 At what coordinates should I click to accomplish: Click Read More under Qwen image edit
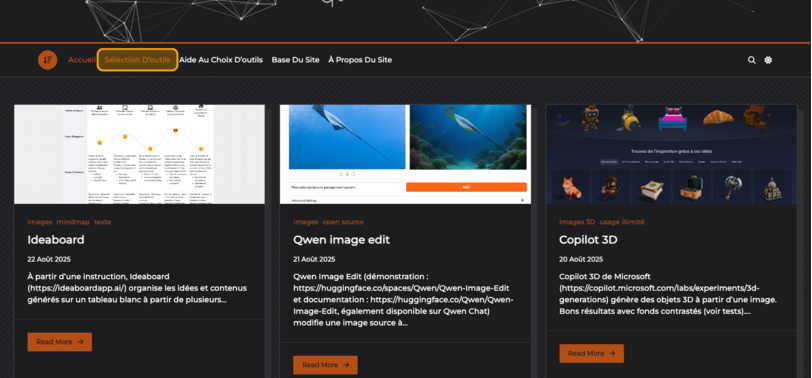tap(325, 365)
